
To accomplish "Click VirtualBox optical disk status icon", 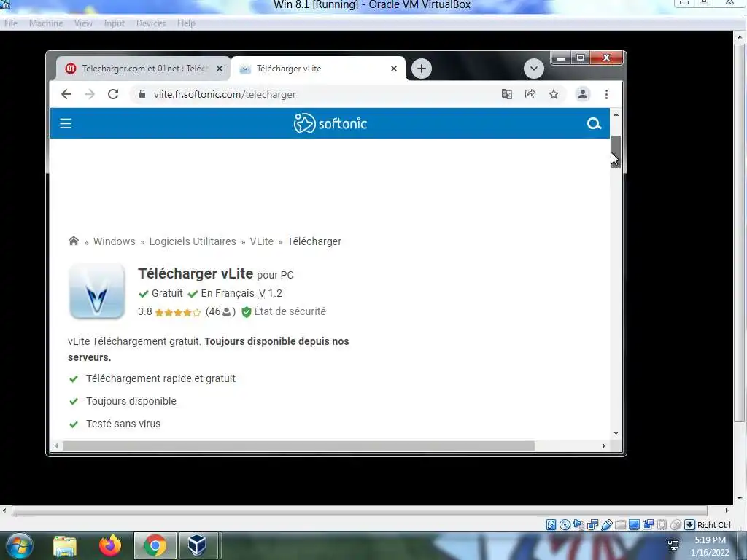I will pos(565,525).
